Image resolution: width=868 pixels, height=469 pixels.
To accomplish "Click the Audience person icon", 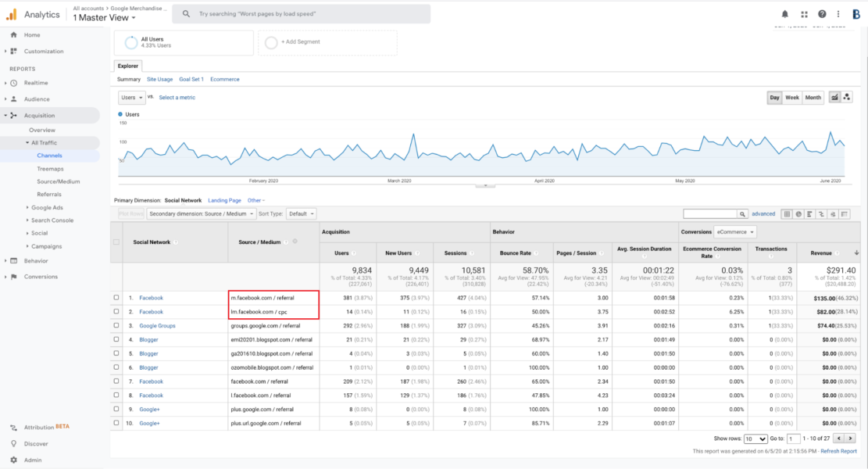I will [14, 99].
